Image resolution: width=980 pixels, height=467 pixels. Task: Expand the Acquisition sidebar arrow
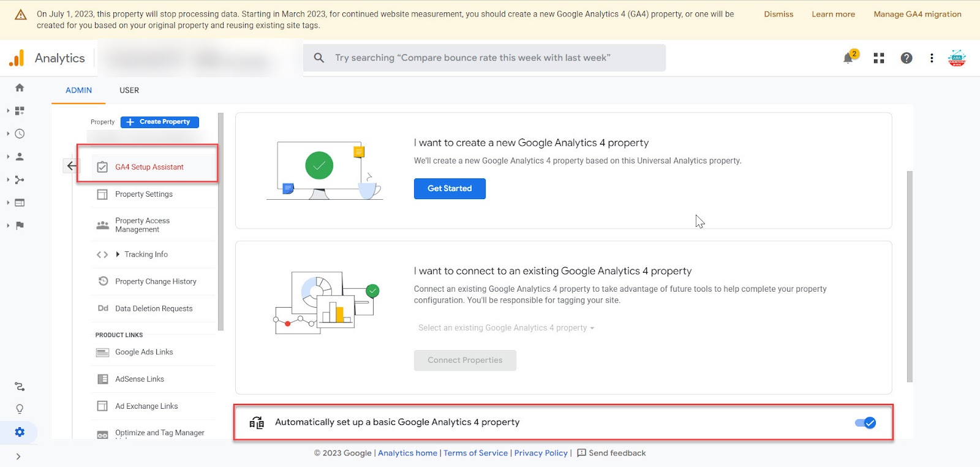tap(8, 180)
